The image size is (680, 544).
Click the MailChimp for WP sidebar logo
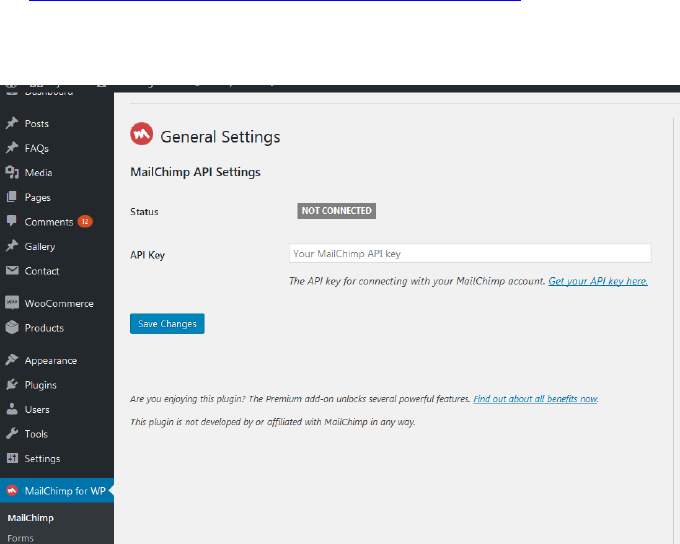point(12,491)
